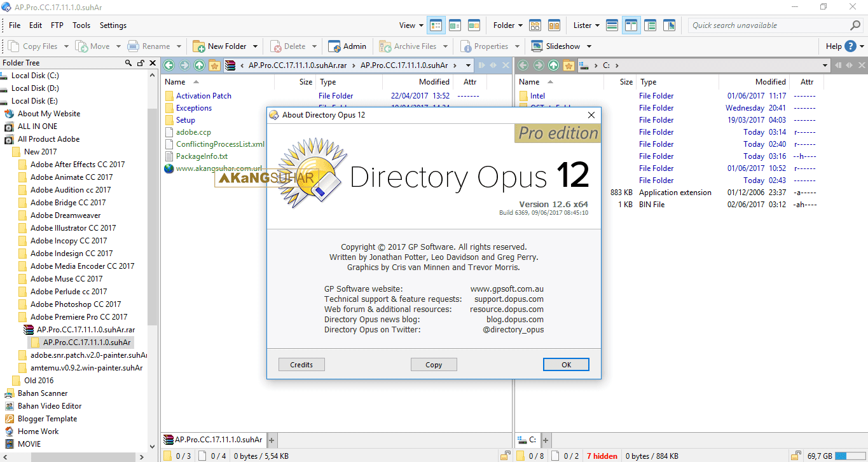The height and width of the screenshot is (462, 868).
Task: Switch to Details view mode icon
Action: click(436, 25)
